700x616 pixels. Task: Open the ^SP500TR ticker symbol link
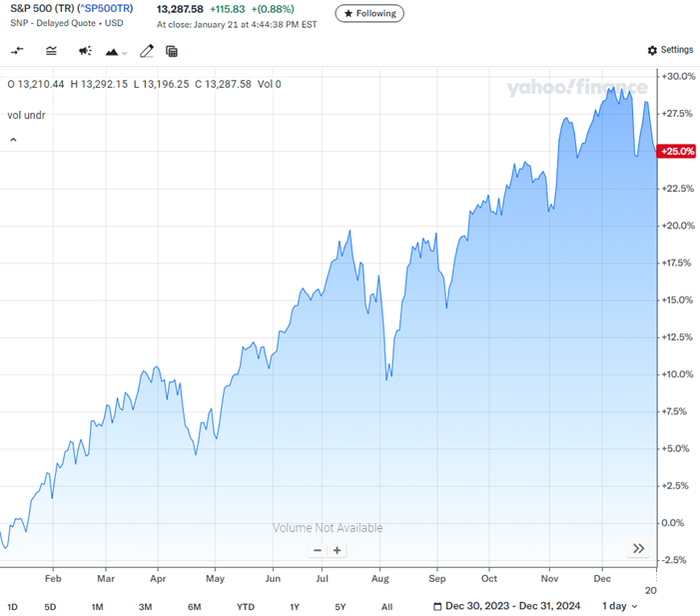pyautogui.click(x=105, y=8)
